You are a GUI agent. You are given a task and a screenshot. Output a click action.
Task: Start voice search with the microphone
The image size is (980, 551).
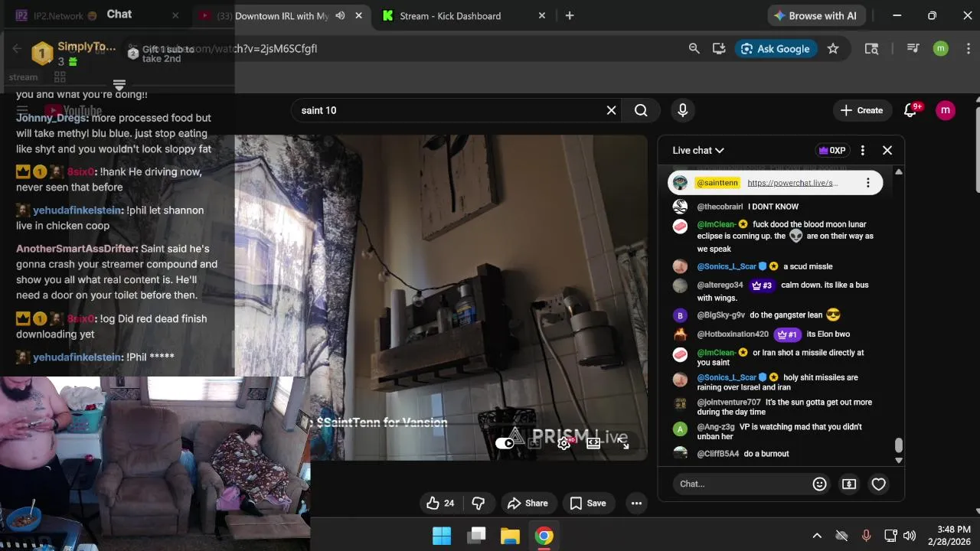coord(682,110)
